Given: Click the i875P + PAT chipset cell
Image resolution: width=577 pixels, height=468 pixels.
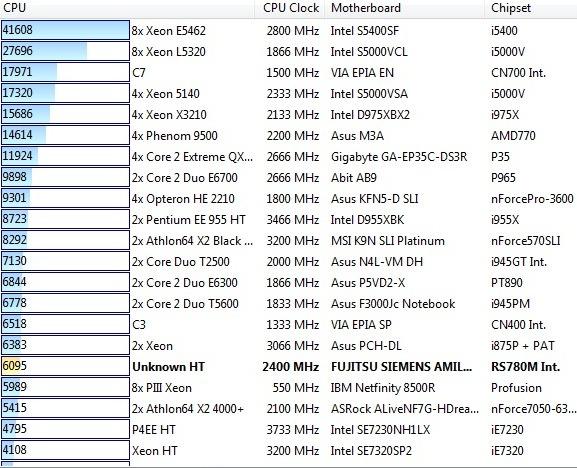Looking at the screenshot, I should tap(523, 345).
